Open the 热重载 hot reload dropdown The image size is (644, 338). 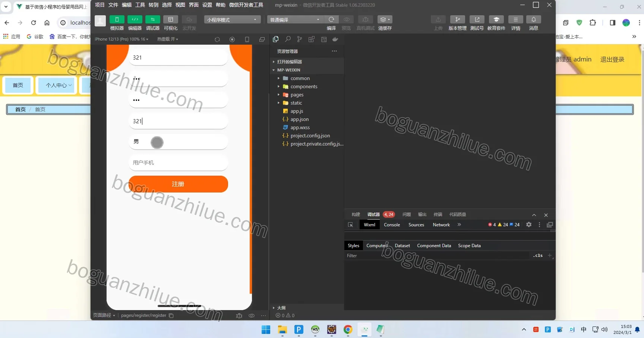pyautogui.click(x=168, y=39)
